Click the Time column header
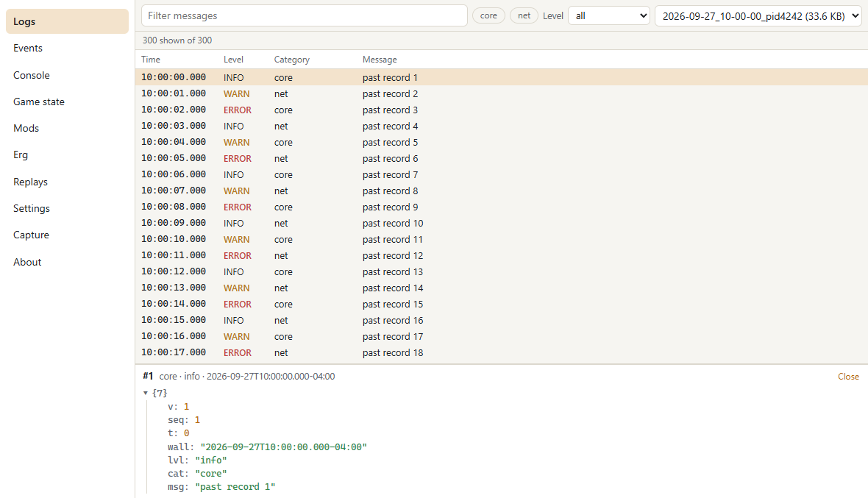 [151, 59]
